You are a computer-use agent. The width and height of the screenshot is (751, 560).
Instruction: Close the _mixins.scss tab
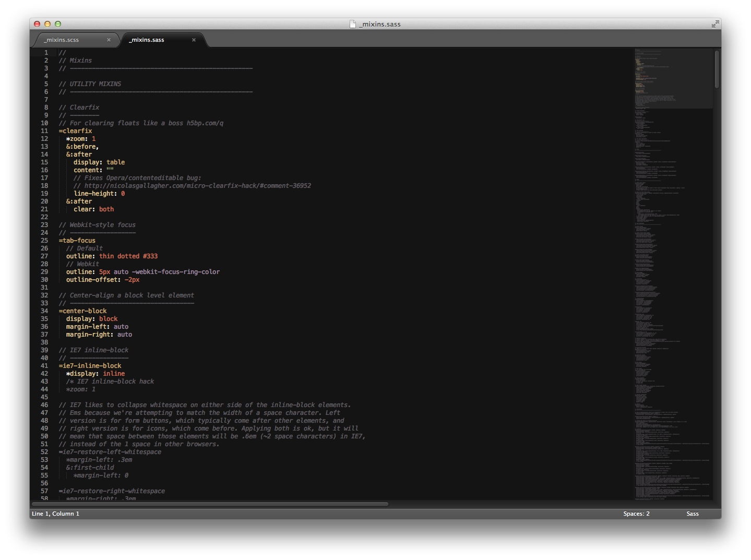point(109,40)
